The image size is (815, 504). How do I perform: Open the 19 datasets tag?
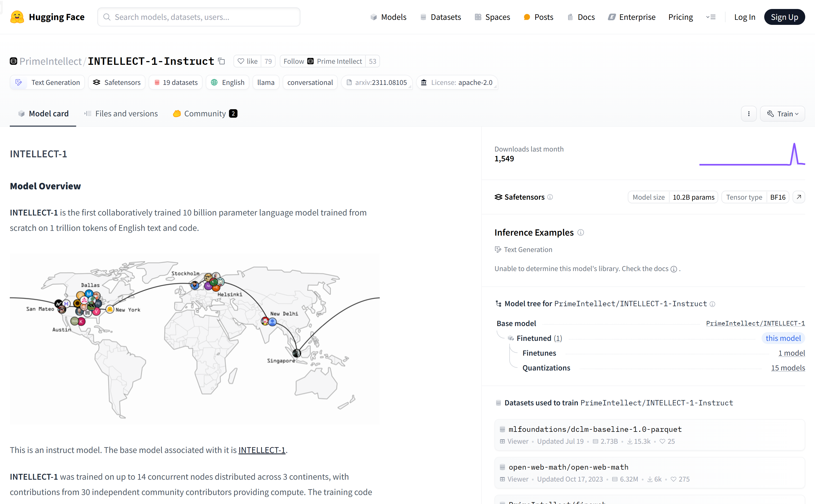pyautogui.click(x=176, y=82)
